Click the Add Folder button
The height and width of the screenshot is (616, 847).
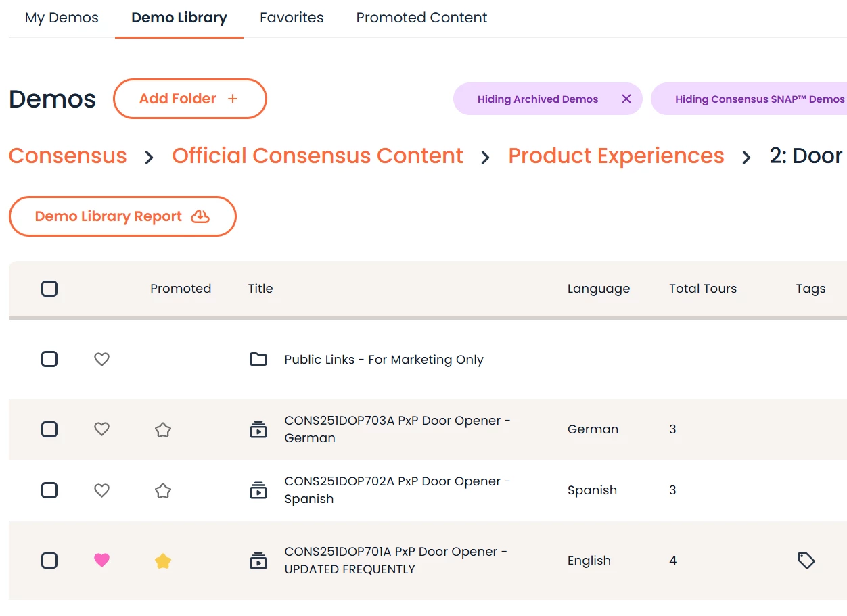[x=189, y=99]
